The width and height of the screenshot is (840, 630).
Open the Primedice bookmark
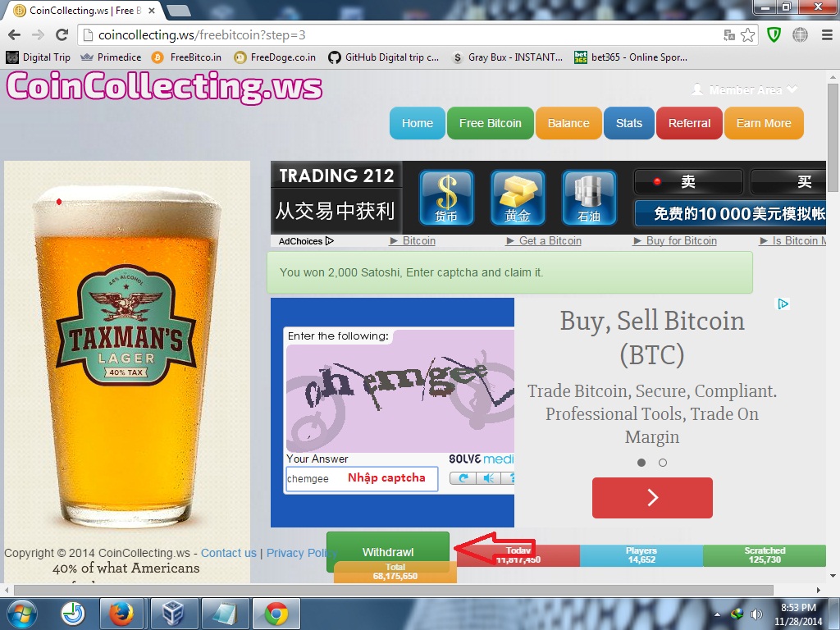(x=111, y=57)
